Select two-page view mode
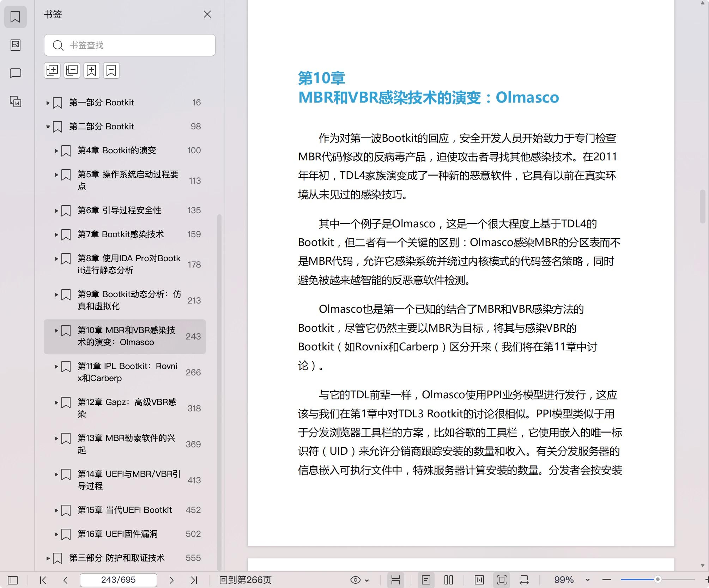Screen dimensions: 709x588 449,580
